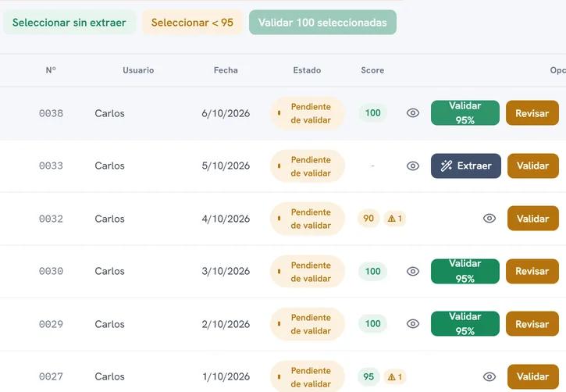
Task: Click Validar 95% on row 0038
Action: pyautogui.click(x=465, y=113)
